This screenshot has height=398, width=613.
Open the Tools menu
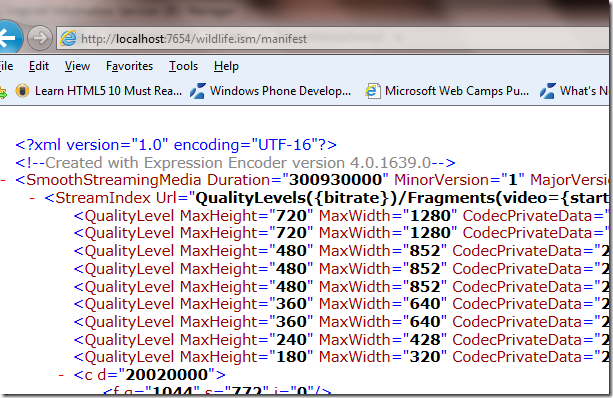click(x=183, y=66)
